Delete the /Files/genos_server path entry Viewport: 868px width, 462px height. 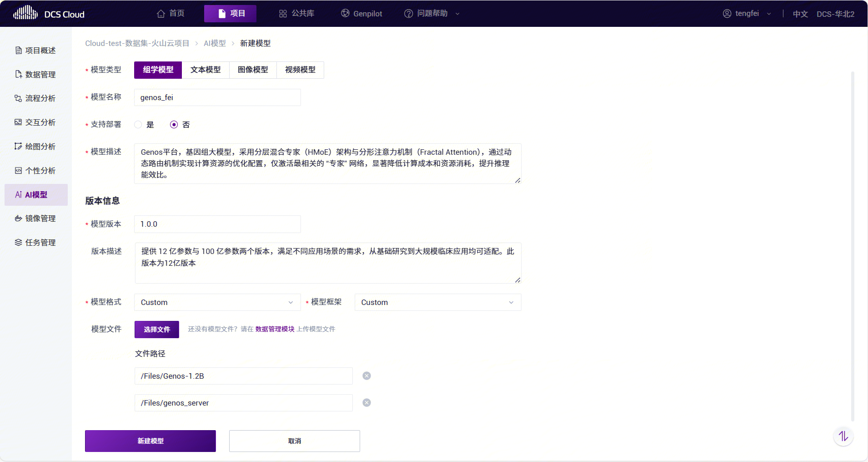tap(366, 403)
